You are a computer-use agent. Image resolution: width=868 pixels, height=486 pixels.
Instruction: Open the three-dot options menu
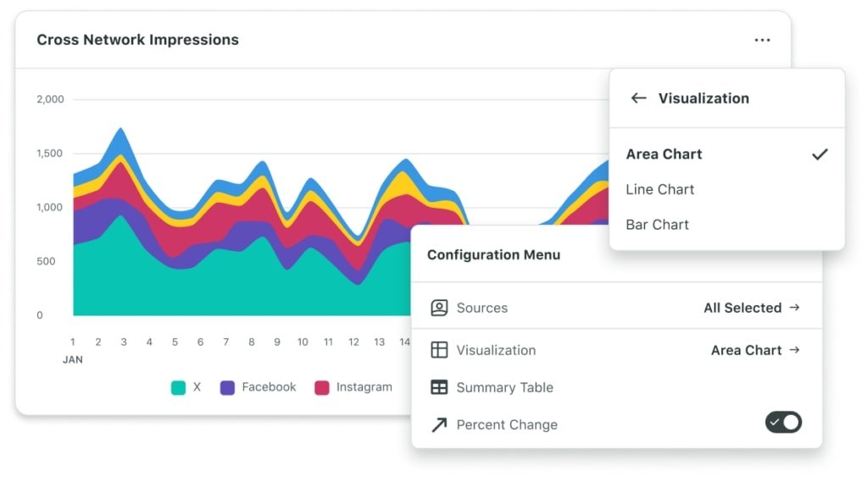click(x=762, y=40)
